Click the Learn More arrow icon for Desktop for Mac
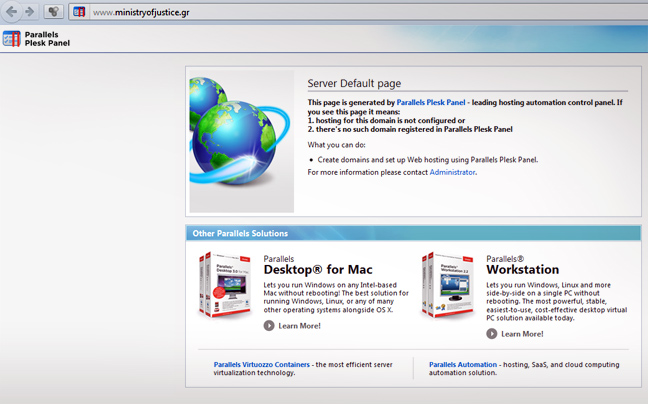Screen dimensions: 648x404 (x=269, y=326)
